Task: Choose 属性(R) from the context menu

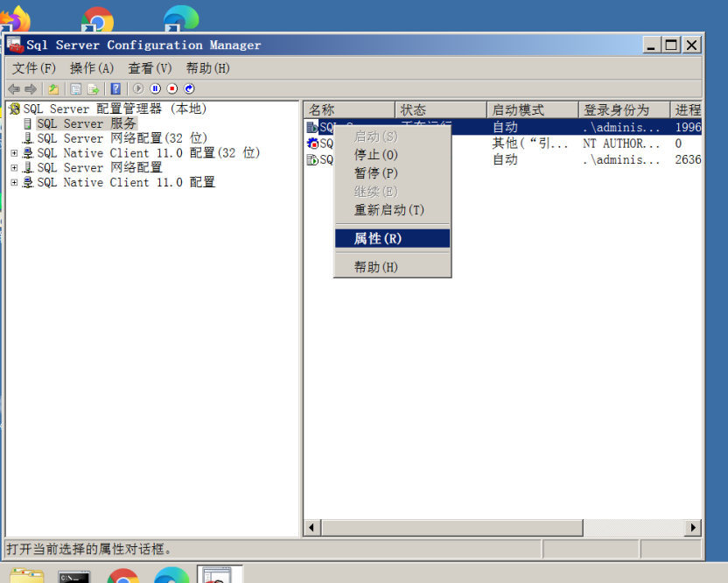Action: (x=378, y=238)
